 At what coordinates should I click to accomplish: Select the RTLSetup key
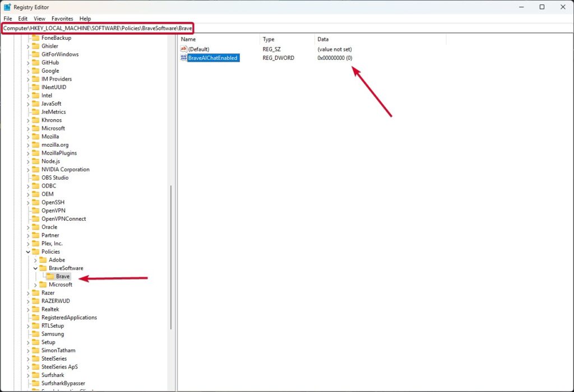click(x=53, y=325)
